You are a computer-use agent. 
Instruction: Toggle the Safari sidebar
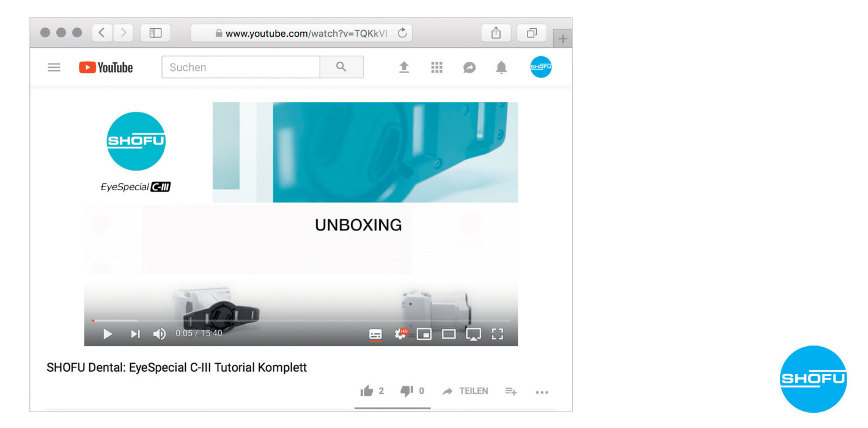pyautogui.click(x=155, y=33)
